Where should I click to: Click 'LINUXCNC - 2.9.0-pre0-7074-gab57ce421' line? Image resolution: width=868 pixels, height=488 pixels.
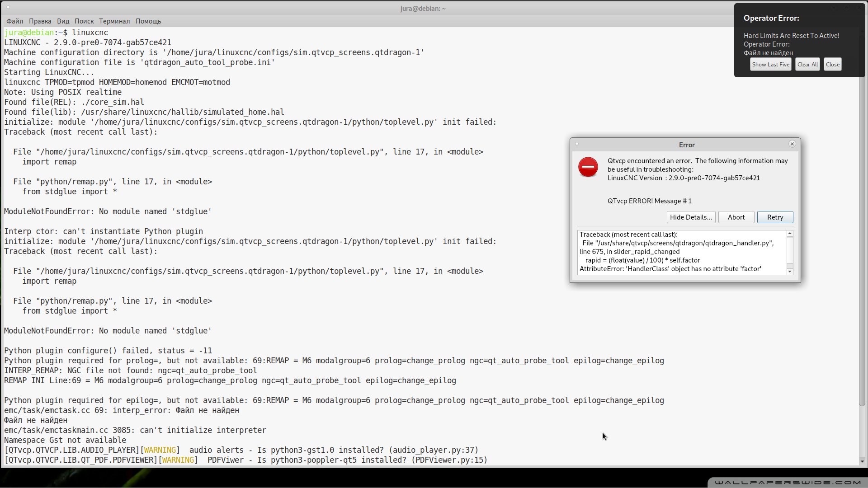coord(88,42)
